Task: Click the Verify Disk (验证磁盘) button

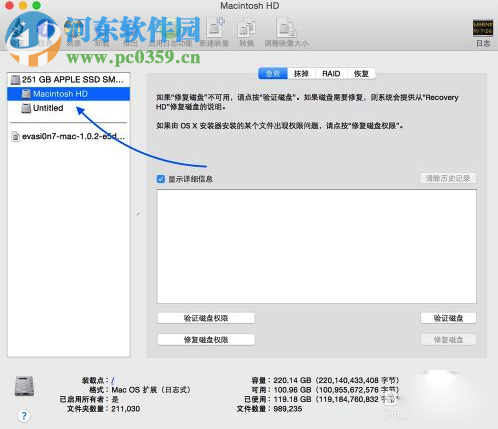Action: point(448,318)
